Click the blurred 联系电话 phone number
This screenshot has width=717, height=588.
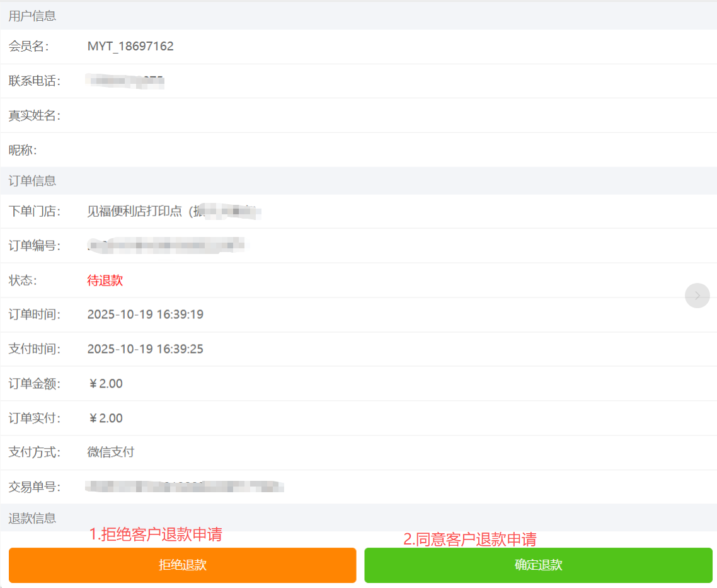[125, 81]
